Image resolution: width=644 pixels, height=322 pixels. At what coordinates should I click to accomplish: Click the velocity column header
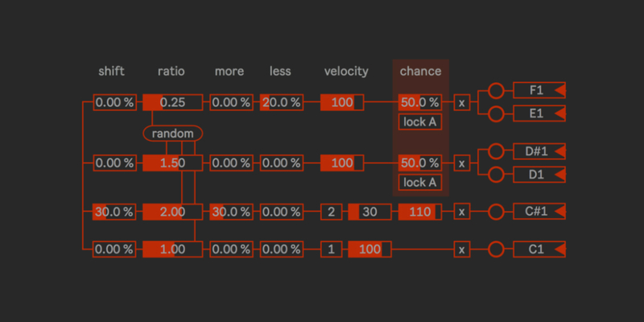(346, 72)
